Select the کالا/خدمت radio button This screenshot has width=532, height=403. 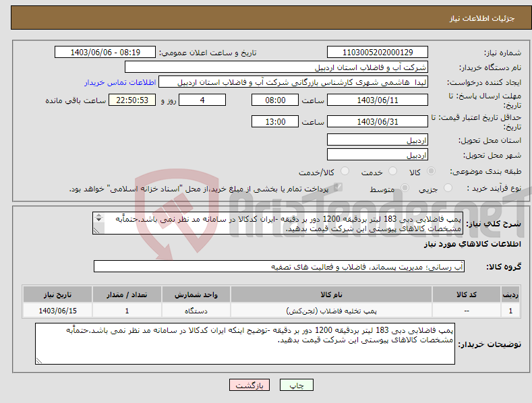[x=345, y=171]
